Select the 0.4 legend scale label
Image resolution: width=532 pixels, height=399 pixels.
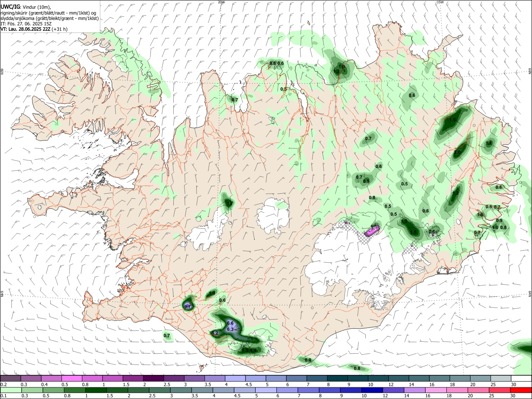pos(44,384)
